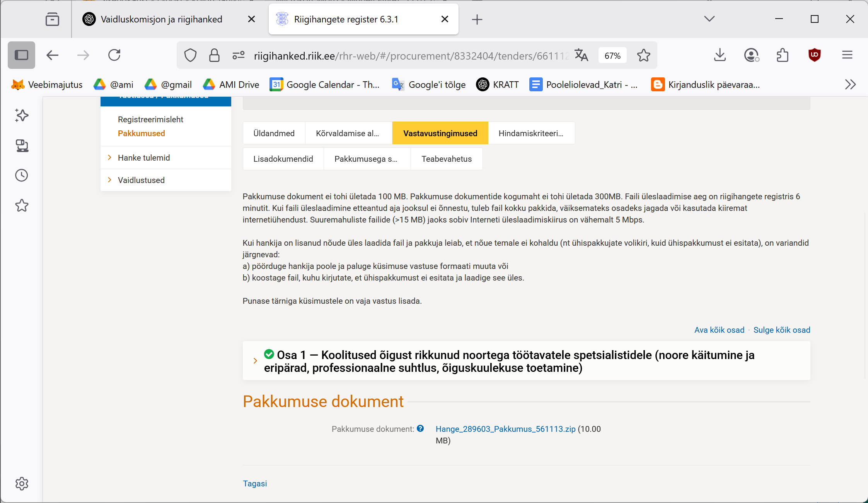
Task: Open the history sidebar clock icon
Action: (x=22, y=175)
